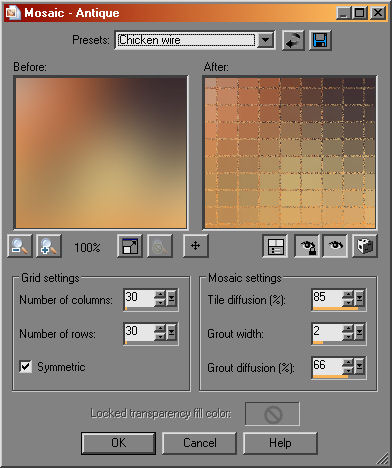Expand the Number of columns slider dropdown
The width and height of the screenshot is (392, 468).
coord(171,298)
